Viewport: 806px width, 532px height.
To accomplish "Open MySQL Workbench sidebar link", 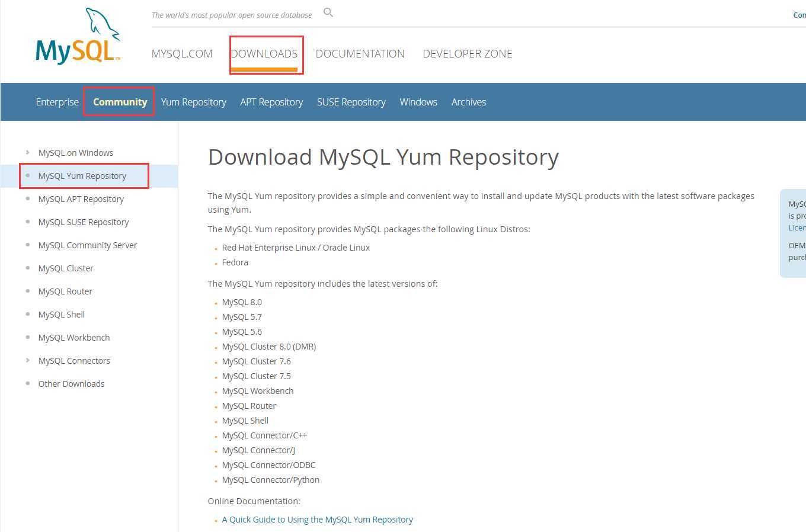I will (x=74, y=338).
